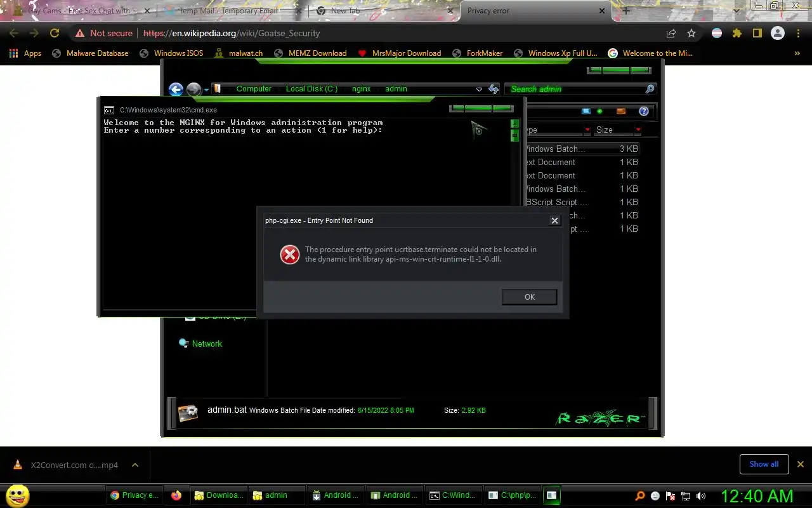812x508 pixels.
Task: Close the Chrome downloads bar
Action: (x=801, y=464)
